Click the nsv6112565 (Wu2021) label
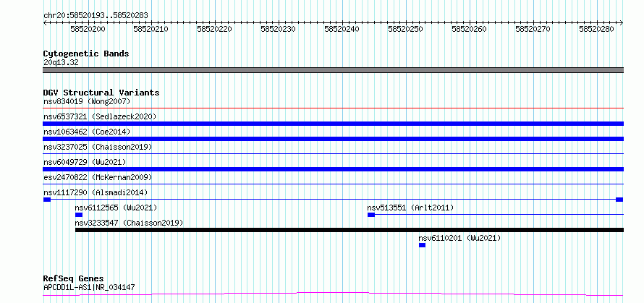Viewport: 644px width, 303px height. pyautogui.click(x=116, y=208)
